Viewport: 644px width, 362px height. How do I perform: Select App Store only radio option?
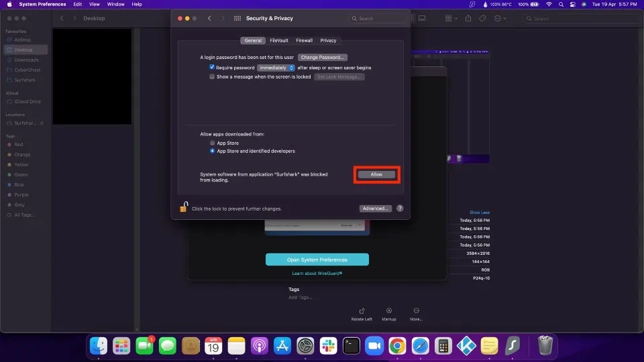(x=213, y=143)
